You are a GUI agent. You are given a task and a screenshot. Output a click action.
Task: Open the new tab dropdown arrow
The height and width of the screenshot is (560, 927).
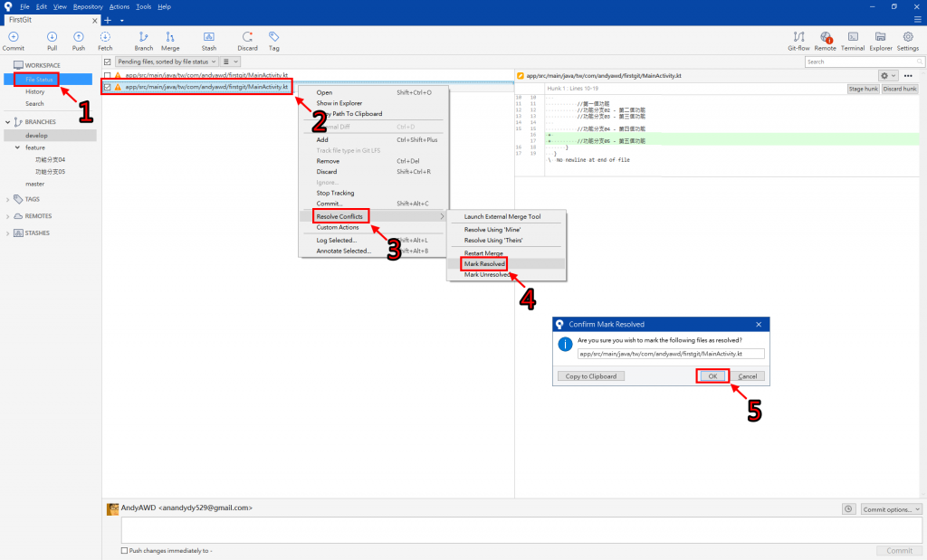point(122,21)
